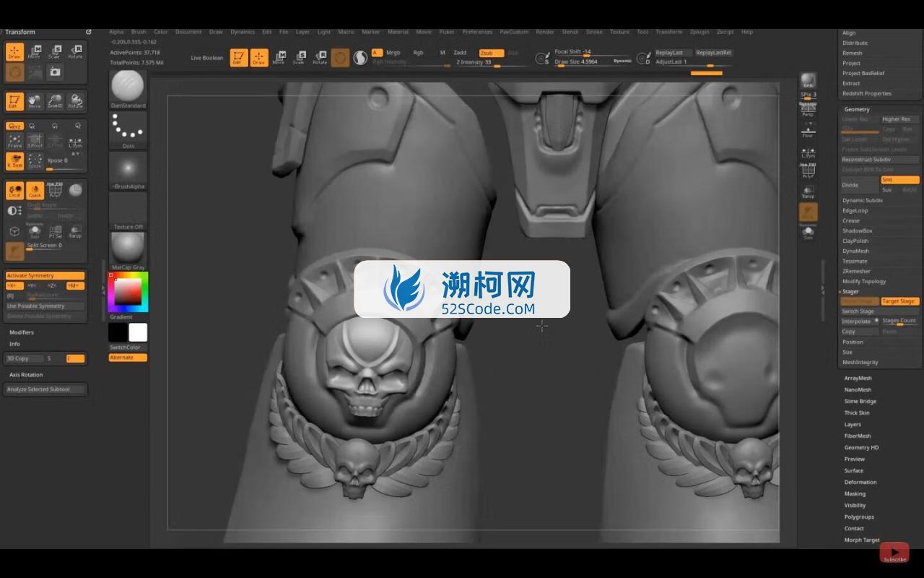Enable Mrgb painting mode

393,53
